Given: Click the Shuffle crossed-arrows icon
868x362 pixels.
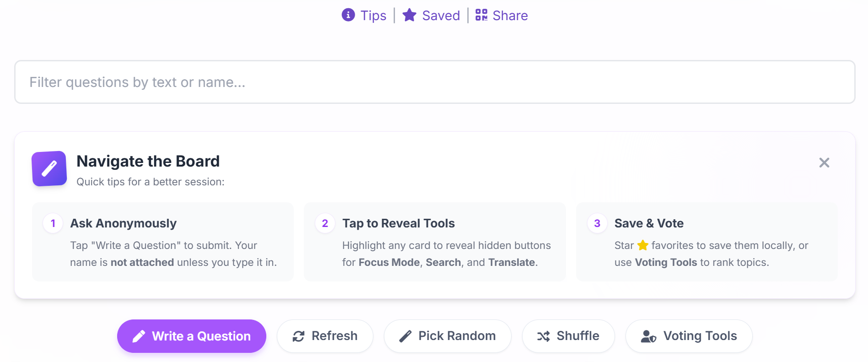Looking at the screenshot, I should (x=544, y=336).
